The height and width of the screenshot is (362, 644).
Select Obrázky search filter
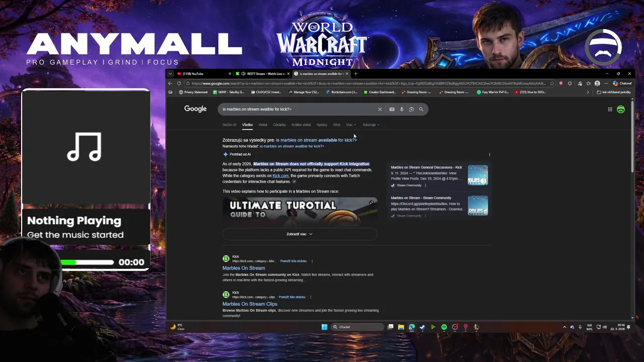[x=279, y=125]
